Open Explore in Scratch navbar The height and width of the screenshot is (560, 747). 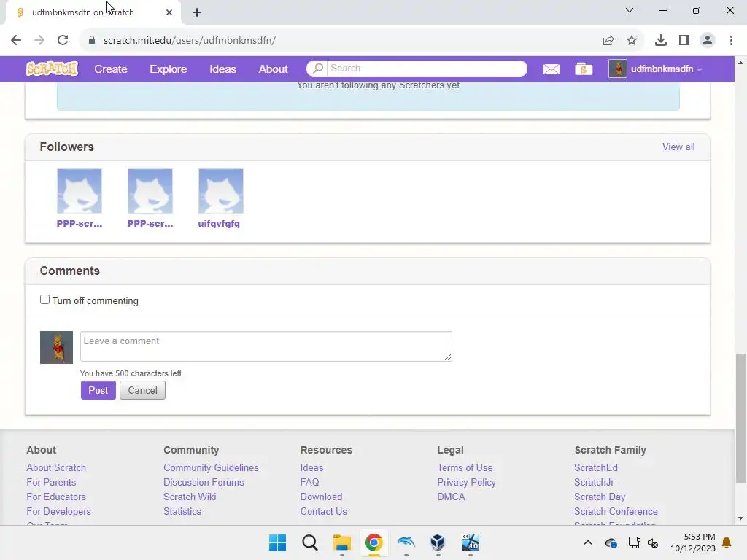tap(169, 69)
